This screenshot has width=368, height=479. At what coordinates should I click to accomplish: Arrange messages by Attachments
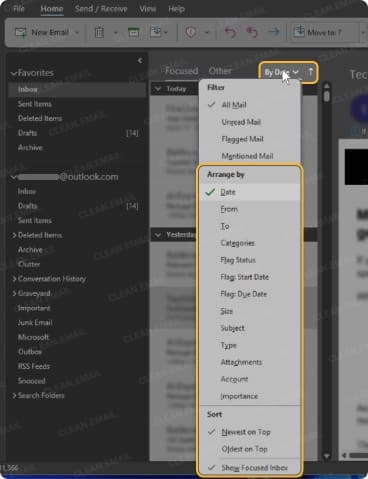(x=249, y=362)
